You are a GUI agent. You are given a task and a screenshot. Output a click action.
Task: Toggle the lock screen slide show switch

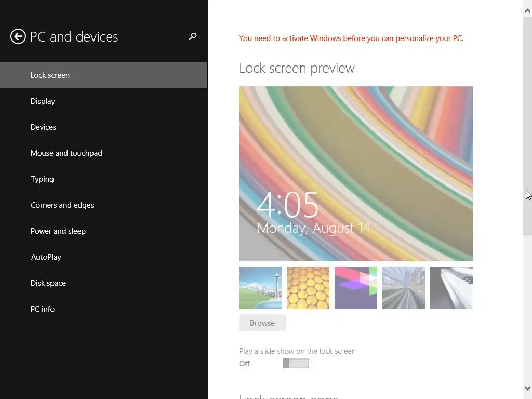pyautogui.click(x=296, y=364)
